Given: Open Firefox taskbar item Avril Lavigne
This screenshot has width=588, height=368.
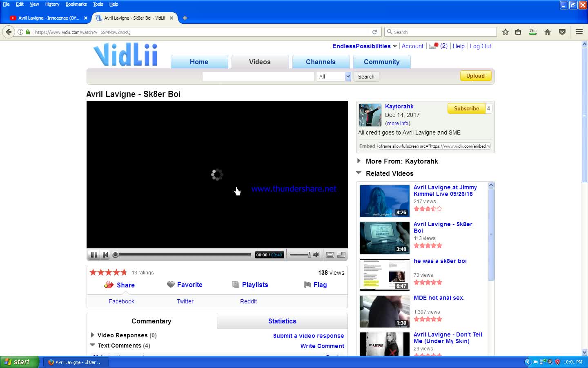Looking at the screenshot, I should pyautogui.click(x=76, y=362).
